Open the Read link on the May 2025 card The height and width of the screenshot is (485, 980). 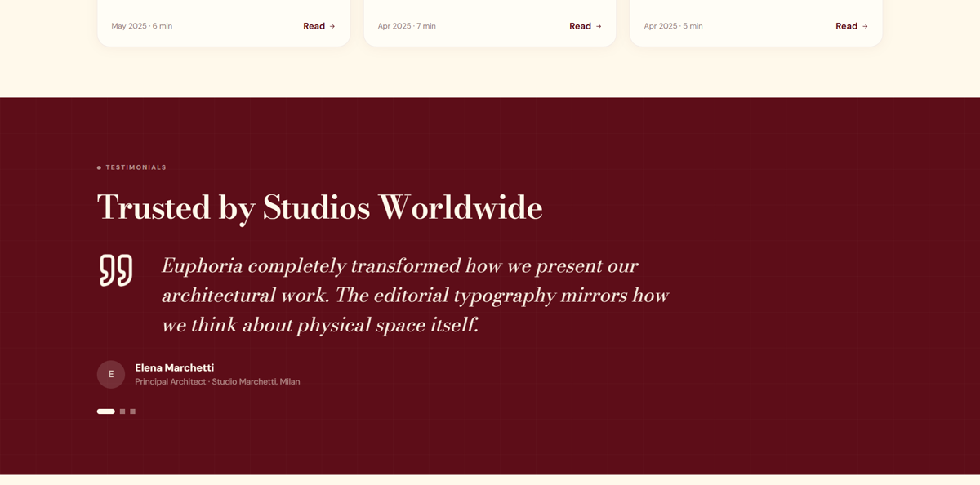[x=319, y=26]
